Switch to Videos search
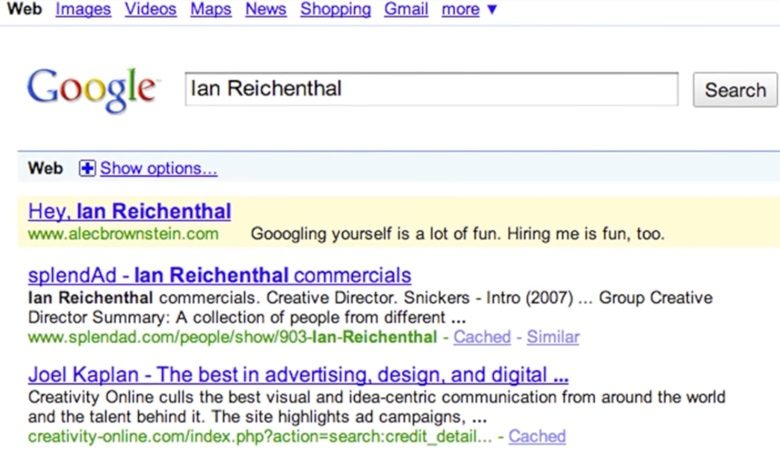 coord(150,9)
